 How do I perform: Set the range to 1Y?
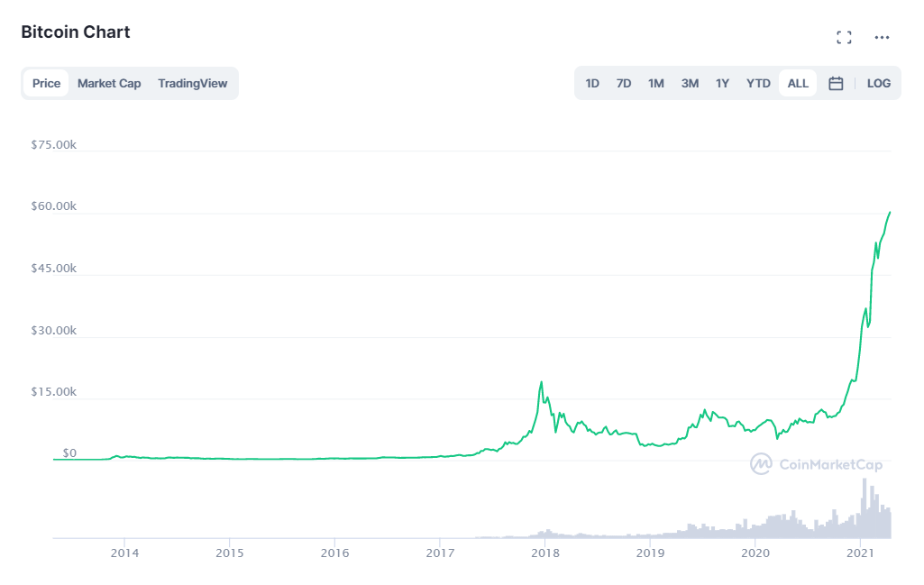[722, 84]
